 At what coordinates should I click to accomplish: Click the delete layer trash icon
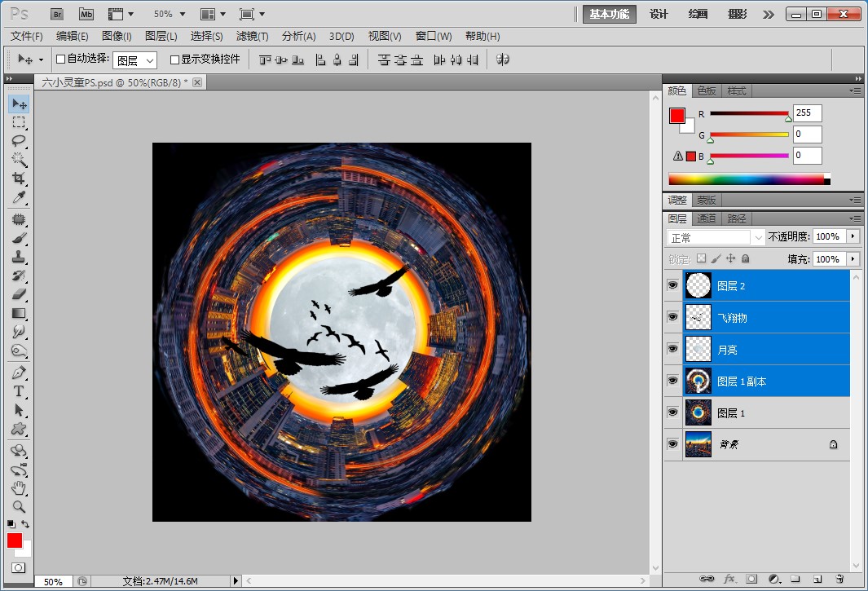(839, 579)
